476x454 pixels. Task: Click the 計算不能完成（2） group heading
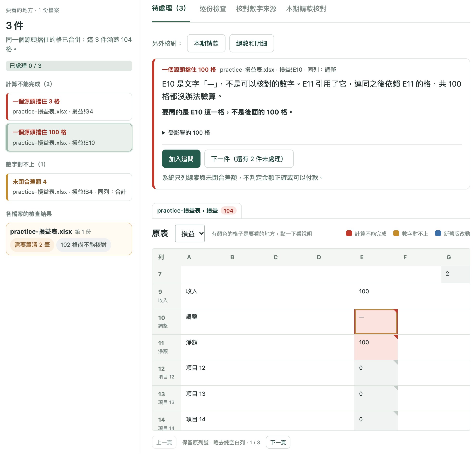pyautogui.click(x=29, y=84)
